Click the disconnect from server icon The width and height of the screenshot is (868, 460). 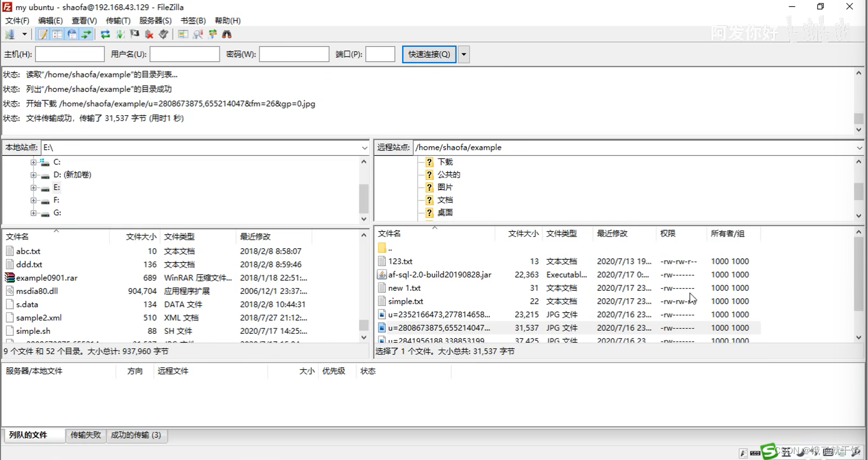click(149, 34)
